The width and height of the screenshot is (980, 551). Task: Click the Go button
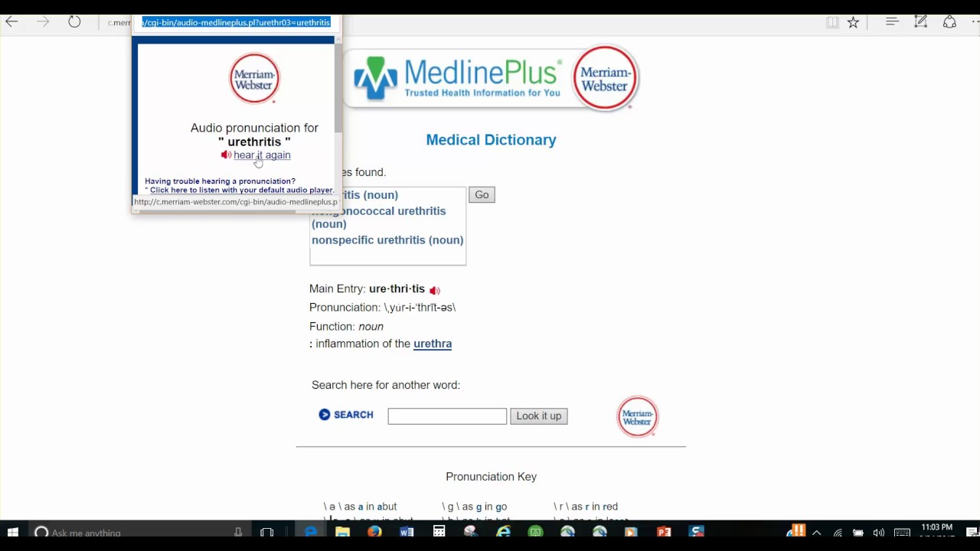tap(482, 195)
